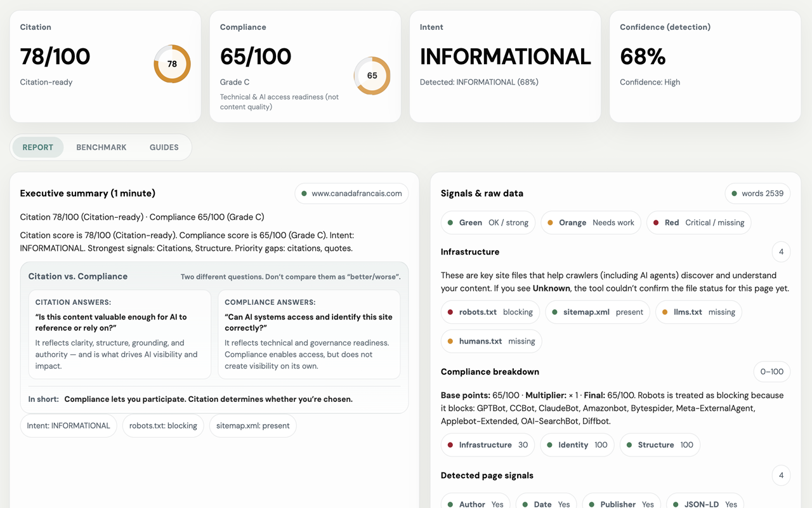Click the orange dot on humans.txt missing badge
Screen dimensions: 812x508
[449, 341]
